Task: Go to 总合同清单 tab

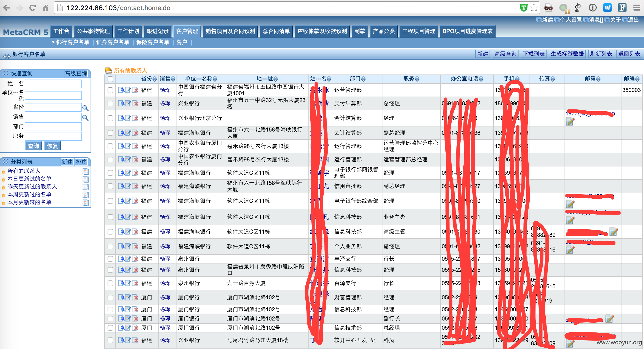Action: click(276, 31)
